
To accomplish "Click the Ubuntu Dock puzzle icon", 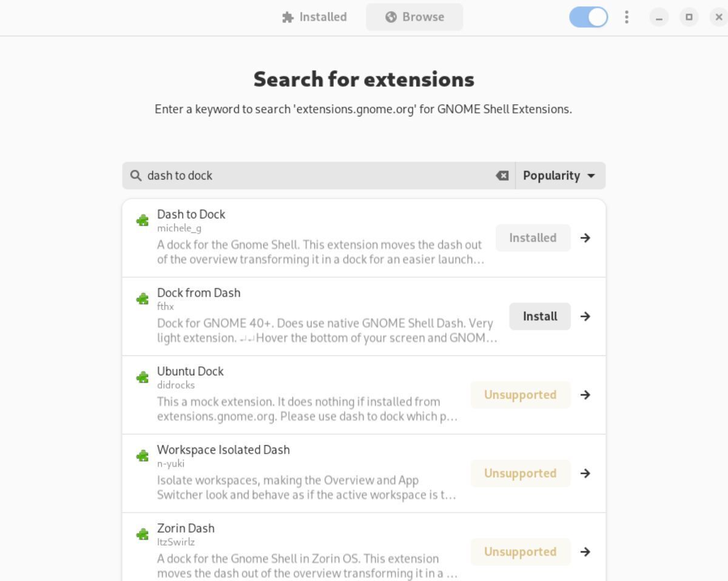I will [143, 377].
